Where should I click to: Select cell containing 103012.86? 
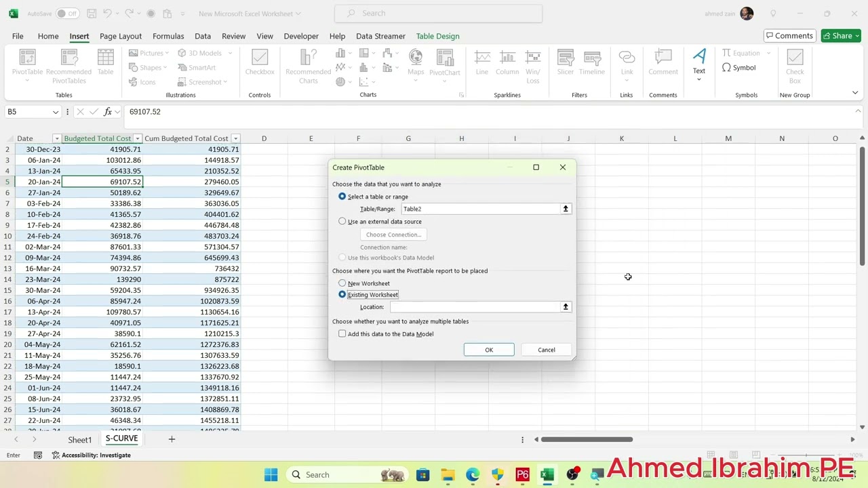pos(102,160)
